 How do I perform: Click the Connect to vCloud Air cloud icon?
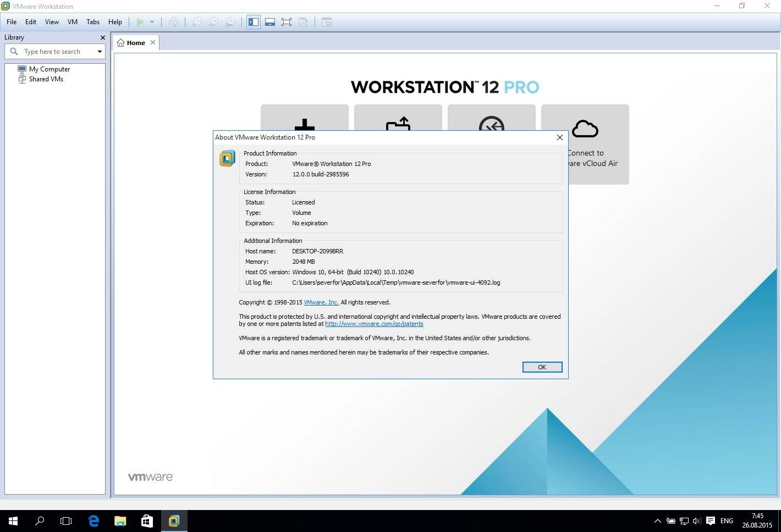[585, 129]
